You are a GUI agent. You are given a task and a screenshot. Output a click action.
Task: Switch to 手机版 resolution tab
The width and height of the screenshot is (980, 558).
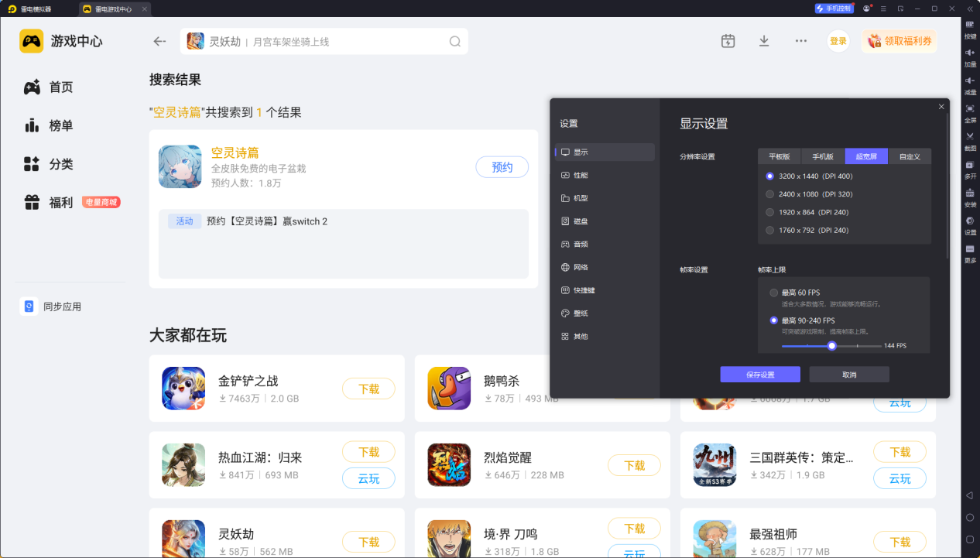pos(823,156)
